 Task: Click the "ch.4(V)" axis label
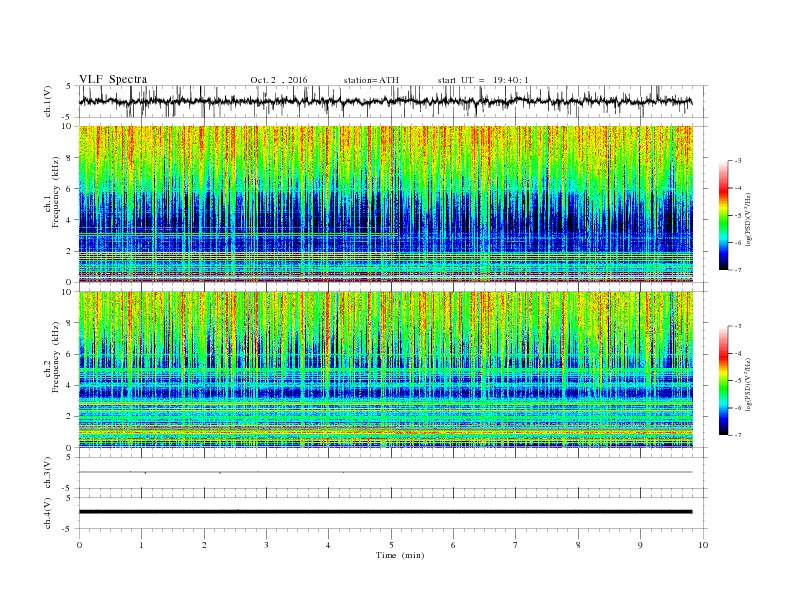(x=47, y=514)
